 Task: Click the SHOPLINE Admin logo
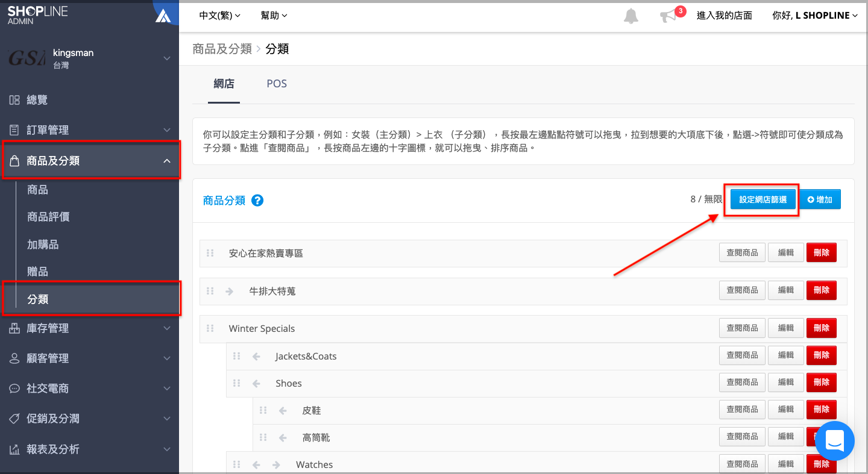click(38, 15)
